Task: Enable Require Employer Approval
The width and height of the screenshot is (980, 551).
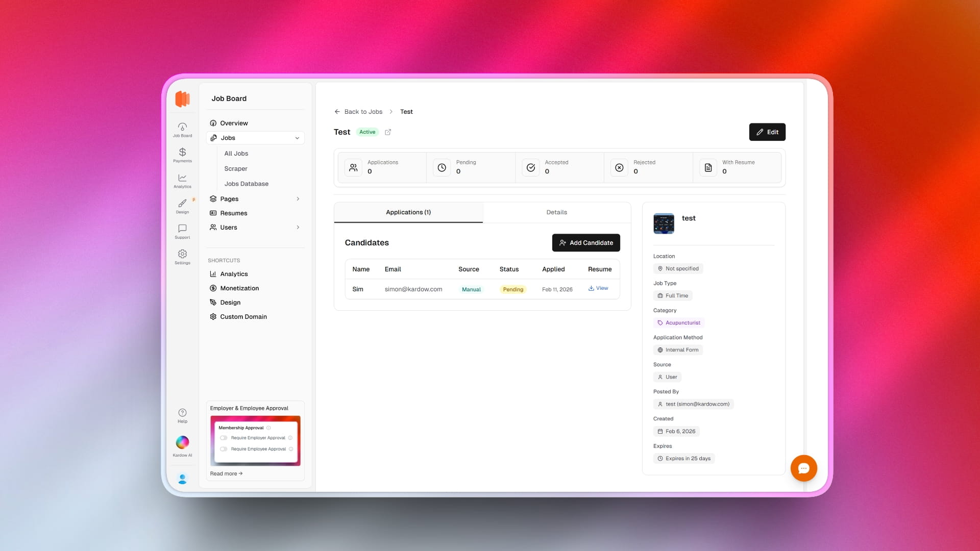Action: coord(224,438)
